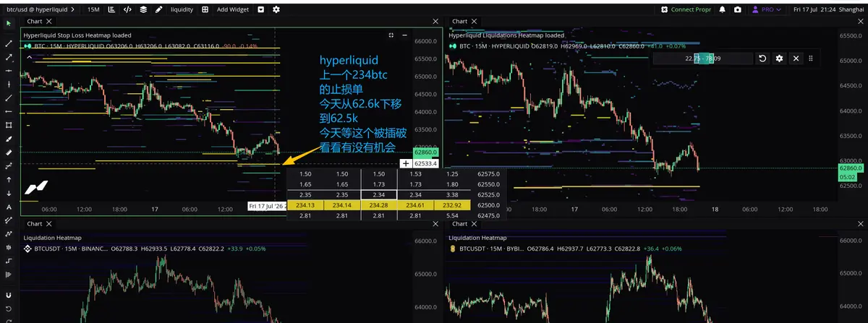The image size is (868, 323).
Task: Choose the text 'A' tool in left sidebar
Action: [9, 207]
